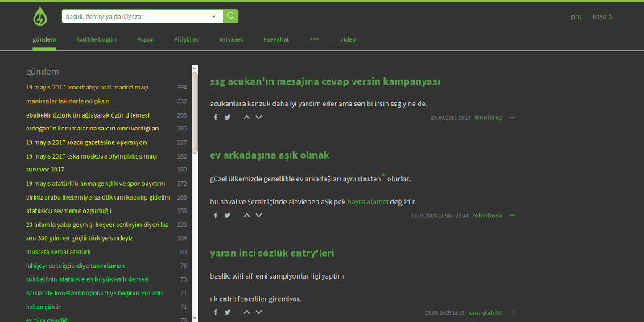Open topic survivor 2017

(x=45, y=170)
